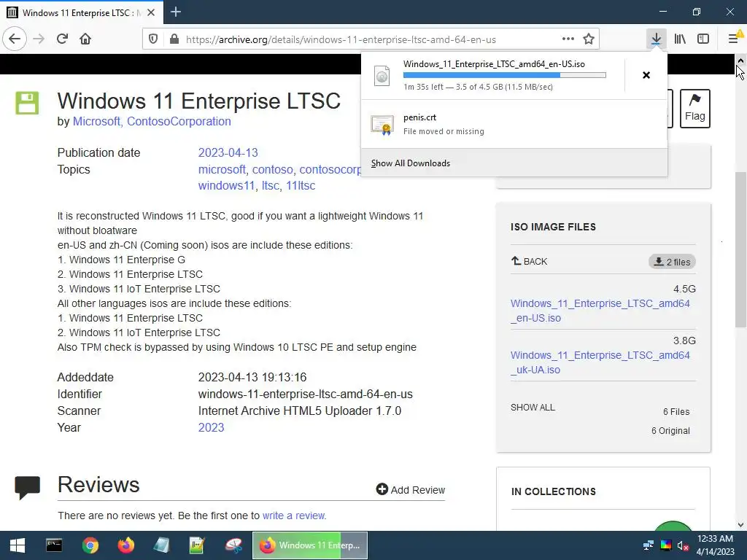Screen dimensions: 747x560
Task: Open tracking protection shield icon
Action: [x=153, y=39]
